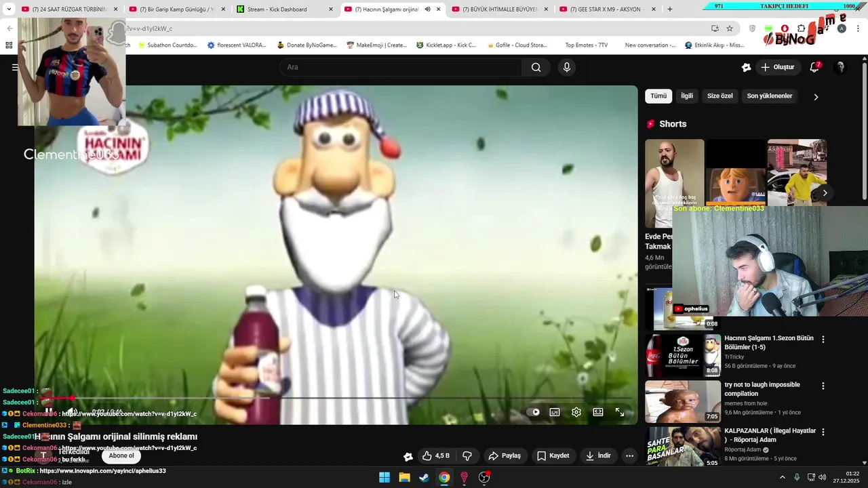
Task: Like the video showing 4,5 B
Action: (435, 455)
